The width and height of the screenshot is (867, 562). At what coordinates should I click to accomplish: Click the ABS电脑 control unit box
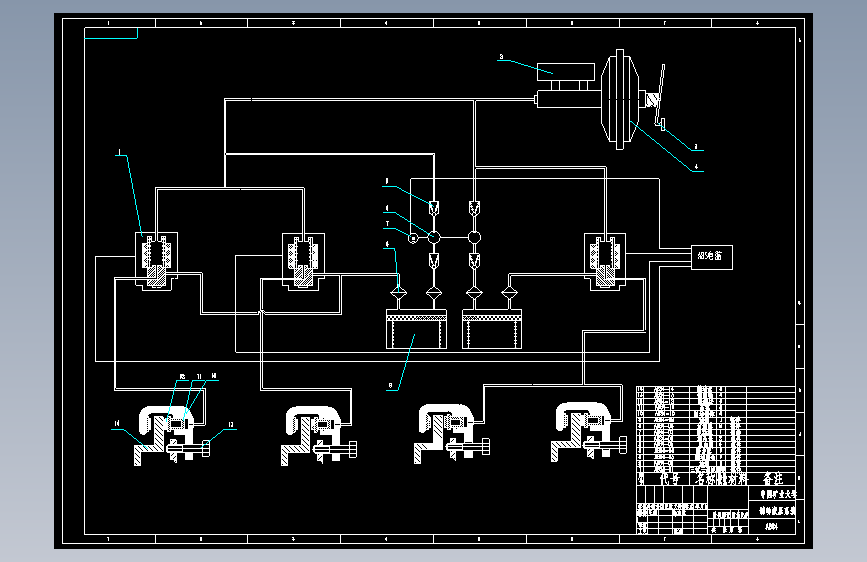(x=712, y=257)
